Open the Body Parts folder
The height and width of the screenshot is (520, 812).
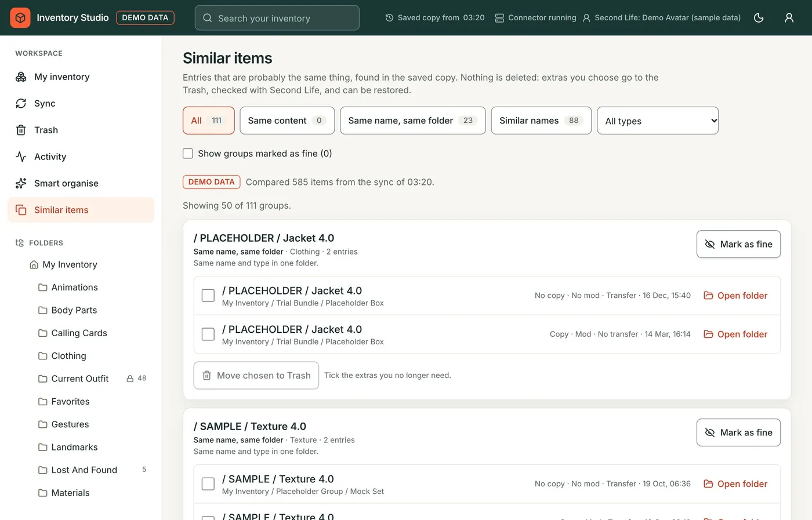coord(74,311)
